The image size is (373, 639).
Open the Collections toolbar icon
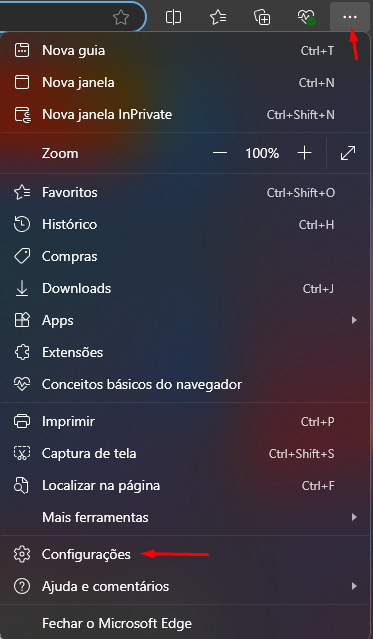point(262,17)
